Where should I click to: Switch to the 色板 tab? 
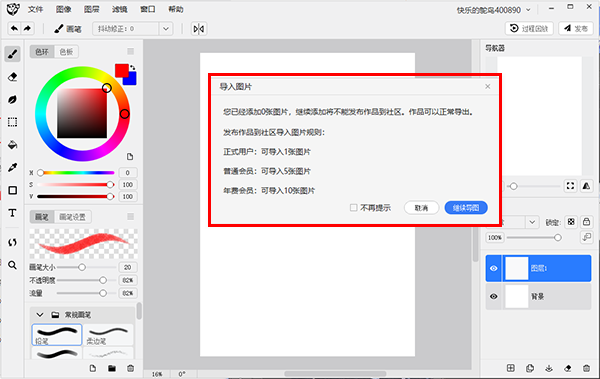[66, 52]
